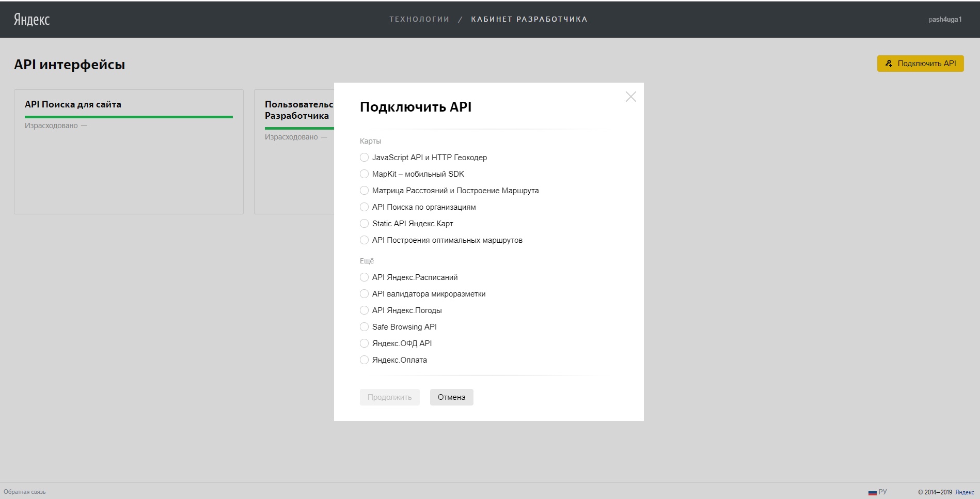The image size is (980, 499).
Task: Pick the Яндекс.Оплата radio button
Action: [x=365, y=360]
